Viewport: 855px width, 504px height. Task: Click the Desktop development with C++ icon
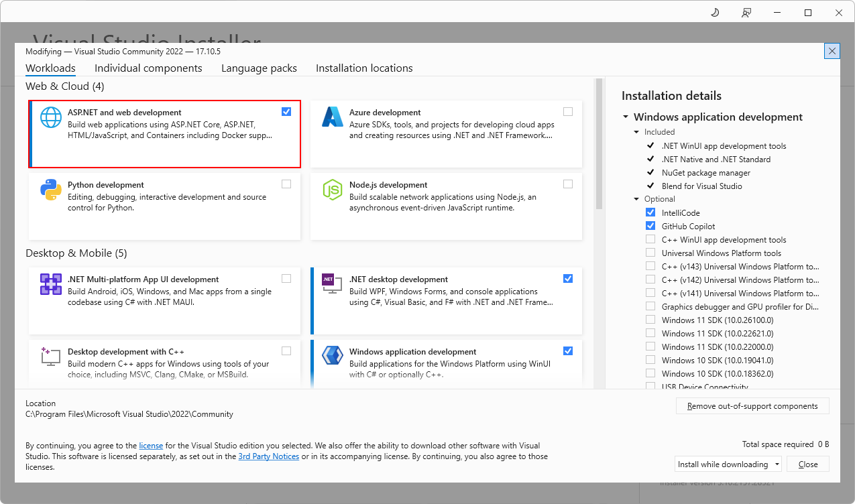(x=51, y=356)
